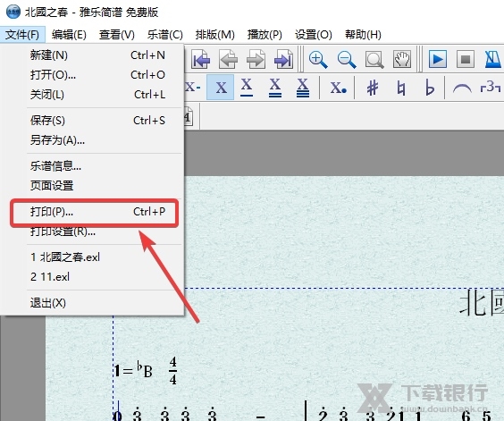The width and height of the screenshot is (504, 421).
Task: Zoom in with the plus magnifier
Action: click(318, 59)
